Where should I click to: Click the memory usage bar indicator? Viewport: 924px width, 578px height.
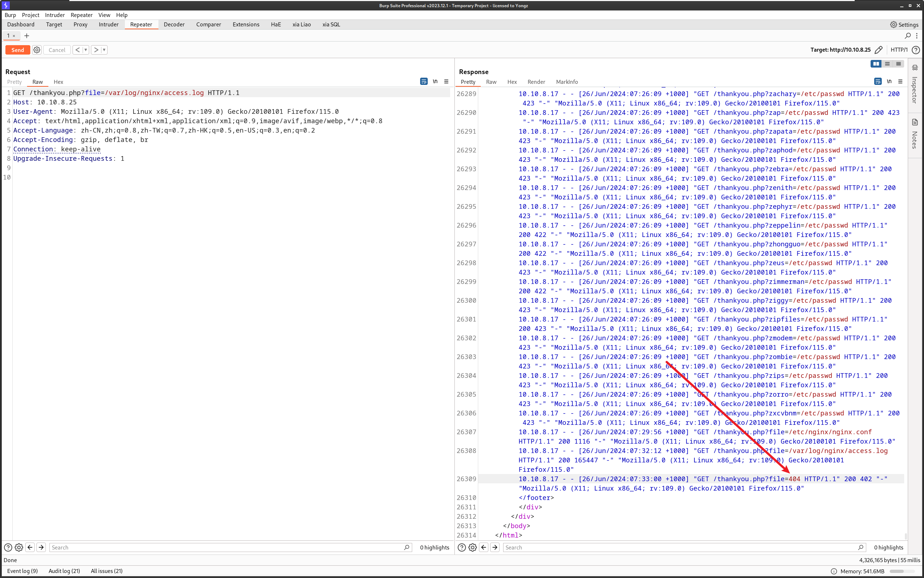coord(902,571)
